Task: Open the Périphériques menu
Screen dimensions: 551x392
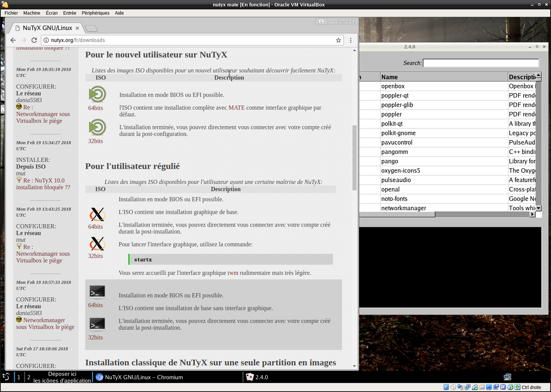Action: (95, 13)
